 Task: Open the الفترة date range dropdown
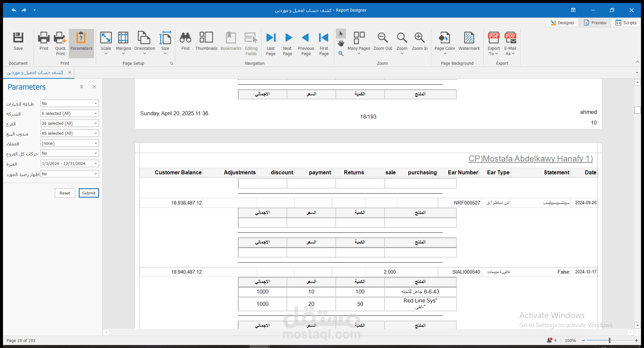[x=70, y=164]
